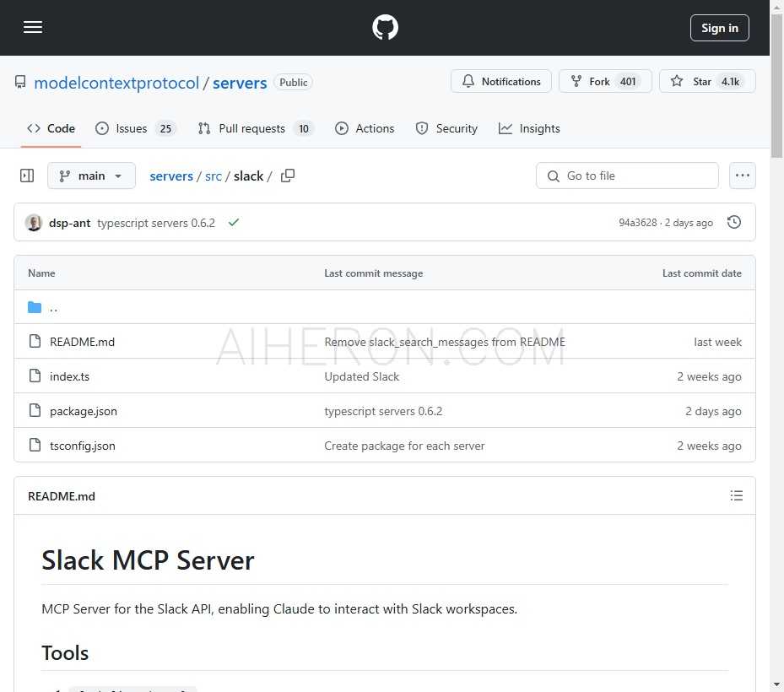Click the Fork count 401

point(628,82)
